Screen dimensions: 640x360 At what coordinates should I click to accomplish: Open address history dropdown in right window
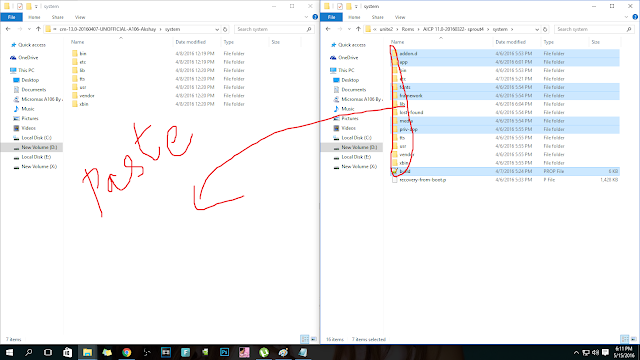pos(537,29)
